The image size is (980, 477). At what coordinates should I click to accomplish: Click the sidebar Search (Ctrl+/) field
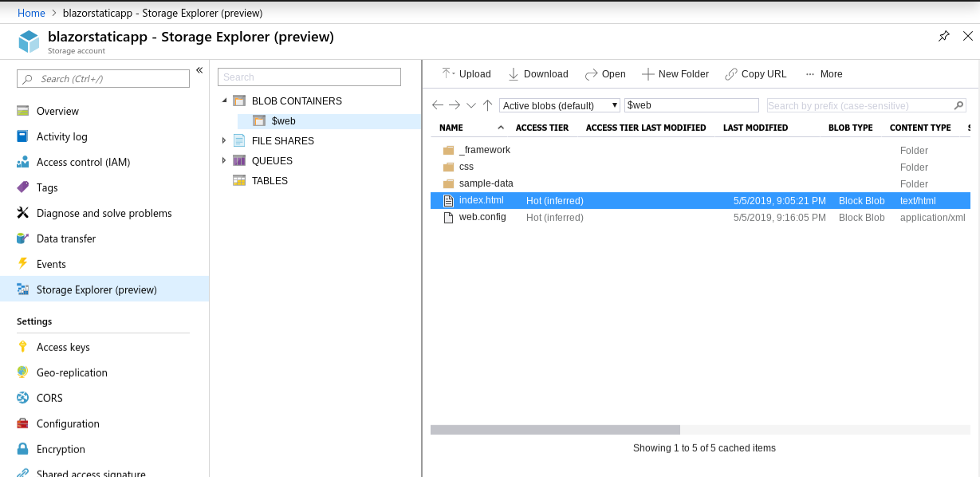(x=103, y=78)
